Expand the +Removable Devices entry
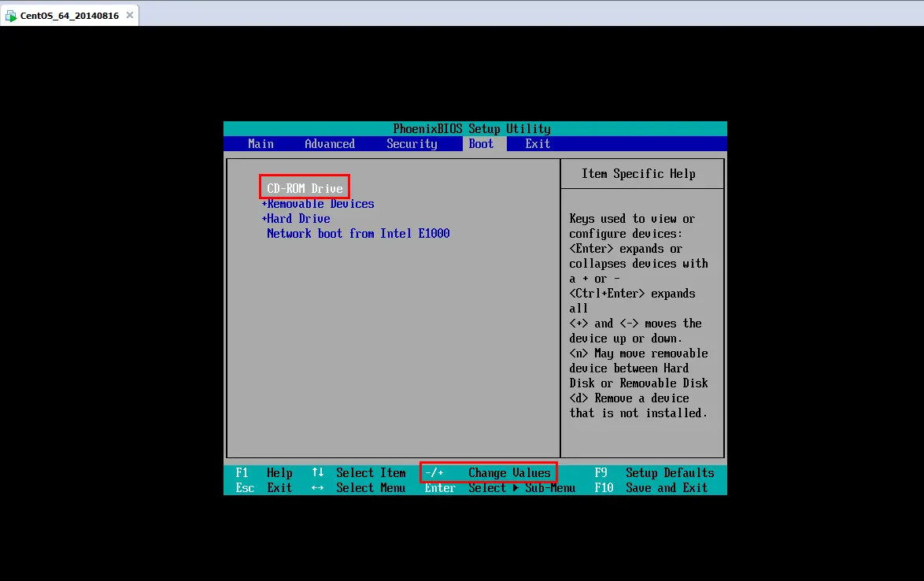Screen dimensions: 924x581 click(318, 204)
